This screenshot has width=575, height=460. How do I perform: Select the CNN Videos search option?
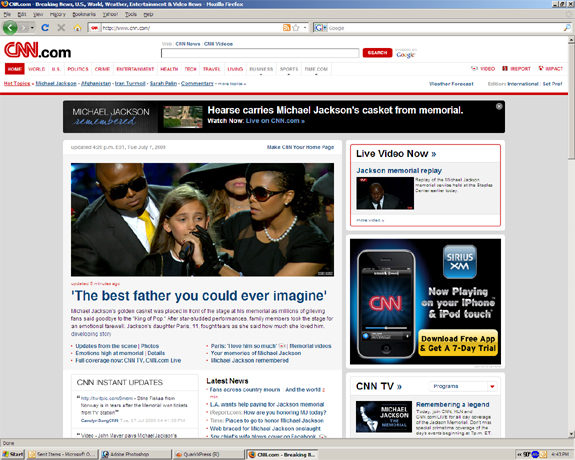tap(218, 44)
